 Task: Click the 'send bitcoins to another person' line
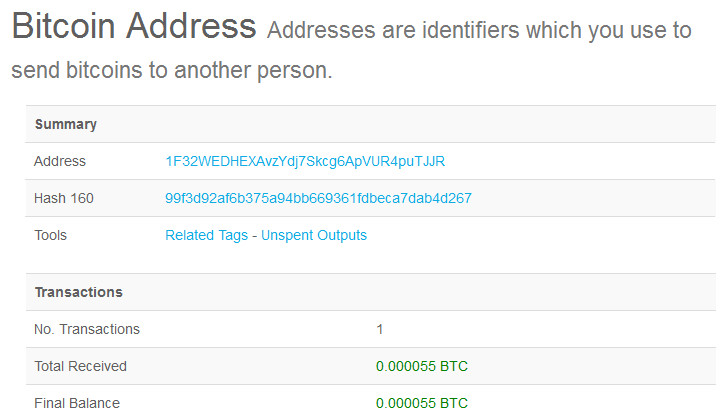tap(171, 72)
